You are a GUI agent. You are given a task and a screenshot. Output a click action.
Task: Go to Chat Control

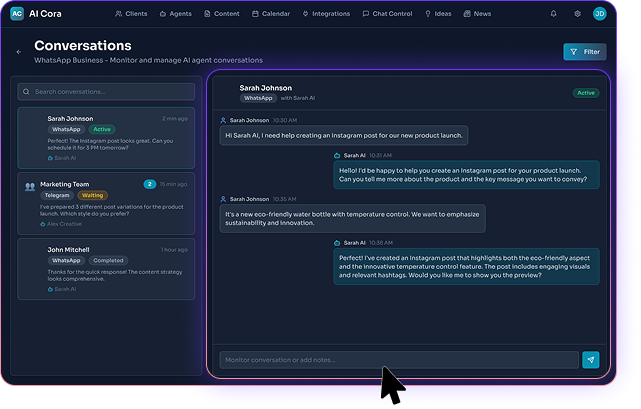click(x=388, y=14)
